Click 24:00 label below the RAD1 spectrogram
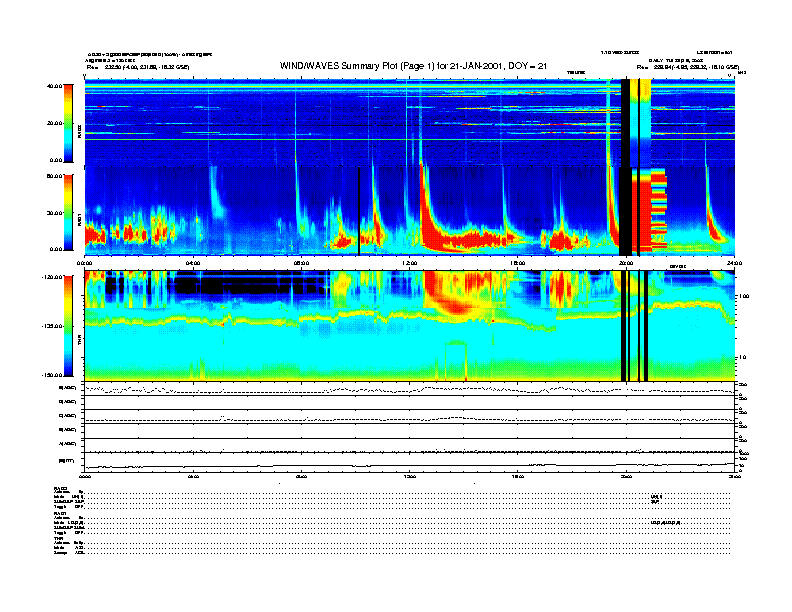 [734, 263]
